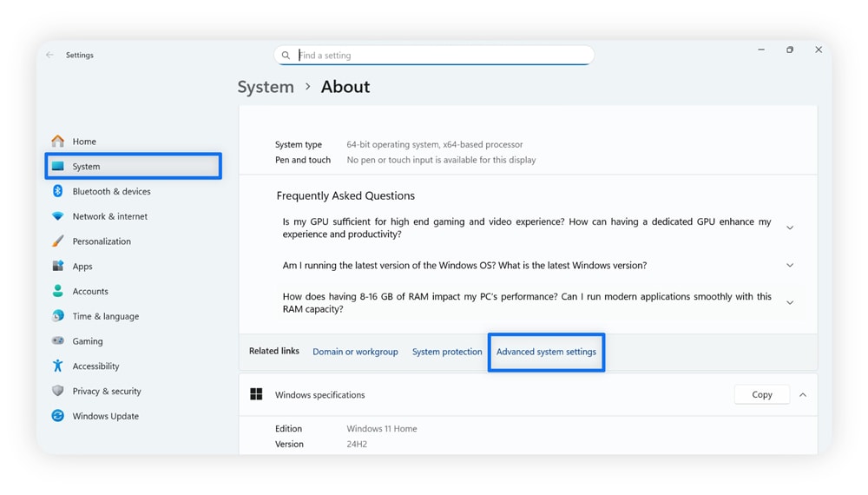Click the Accessibility figure icon
The width and height of the screenshot is (868, 495).
57,366
